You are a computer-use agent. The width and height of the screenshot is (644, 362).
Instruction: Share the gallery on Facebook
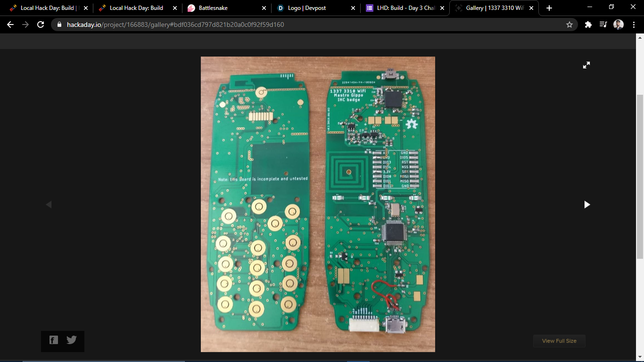(x=54, y=340)
